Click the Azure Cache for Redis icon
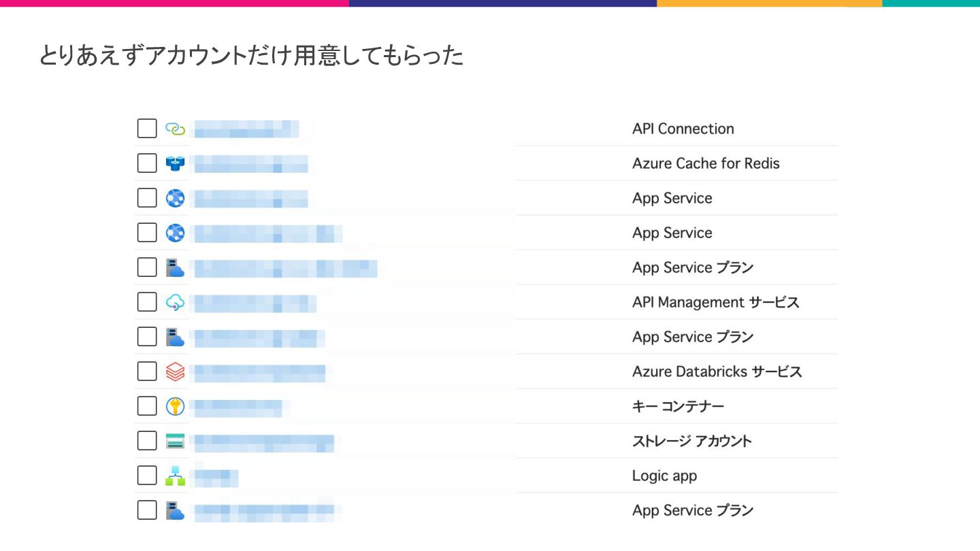The width and height of the screenshot is (980, 551). [x=175, y=163]
